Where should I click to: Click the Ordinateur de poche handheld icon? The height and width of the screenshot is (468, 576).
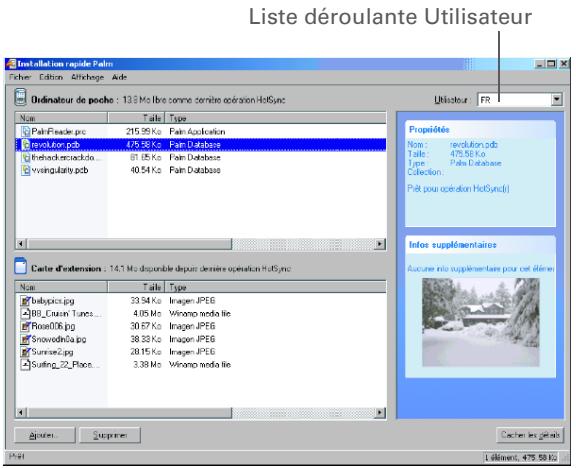(21, 98)
